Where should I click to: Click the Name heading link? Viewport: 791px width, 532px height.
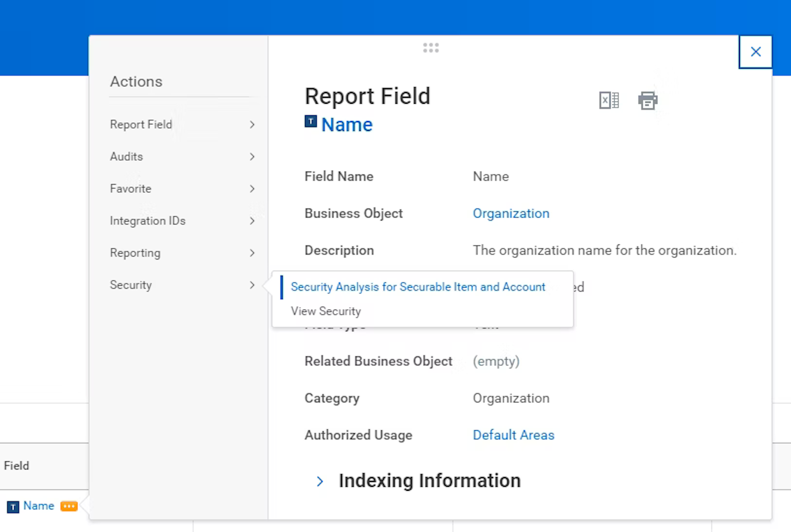(x=346, y=125)
